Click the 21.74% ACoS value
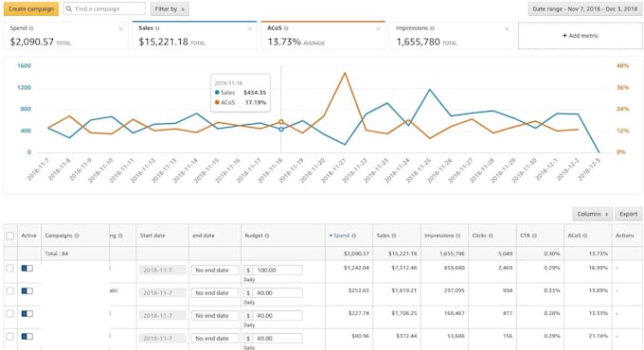The height and width of the screenshot is (350, 644). point(598,336)
